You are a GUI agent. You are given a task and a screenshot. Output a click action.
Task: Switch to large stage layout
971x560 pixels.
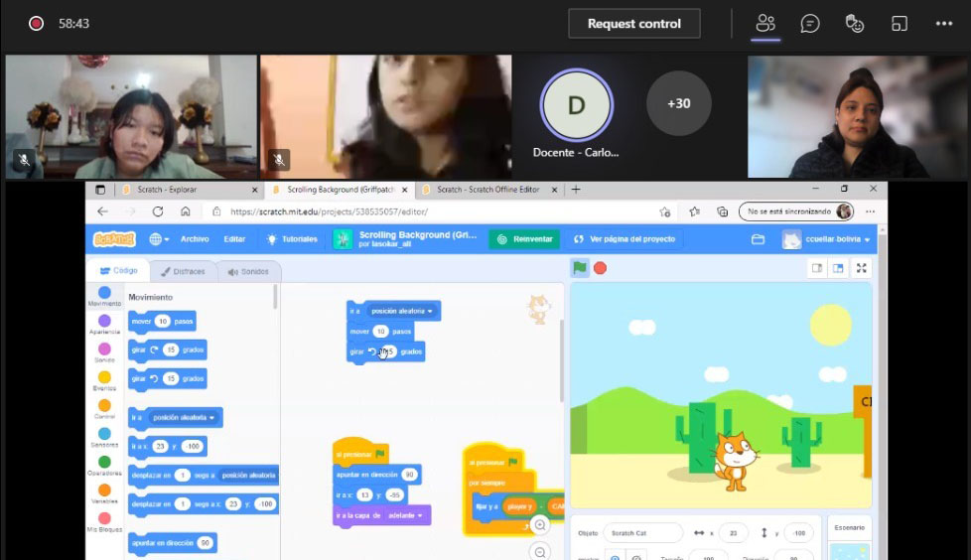coord(838,268)
